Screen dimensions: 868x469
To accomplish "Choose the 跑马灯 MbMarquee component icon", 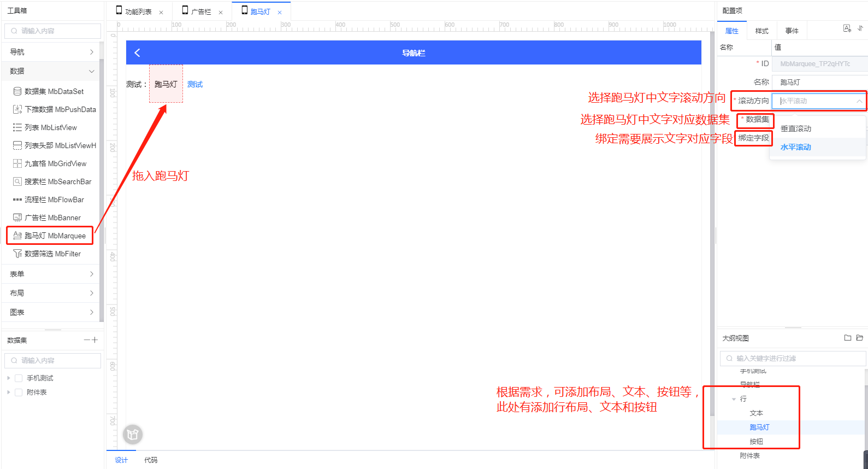I will click(x=17, y=236).
